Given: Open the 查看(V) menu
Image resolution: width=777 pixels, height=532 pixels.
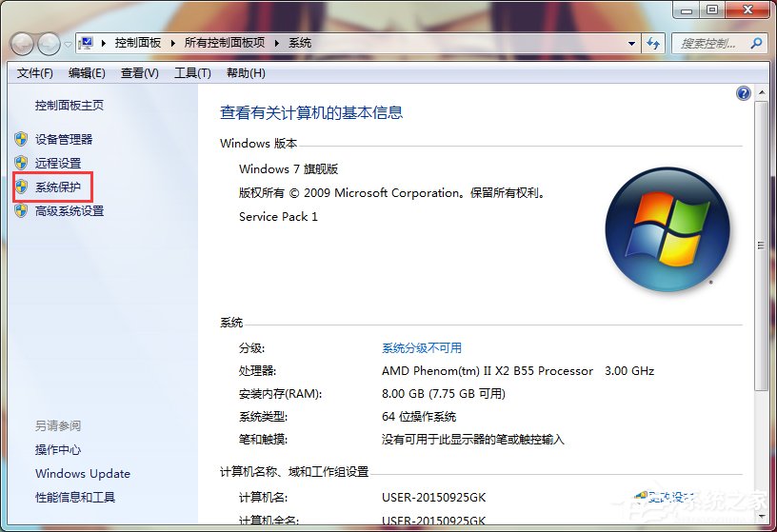Looking at the screenshot, I should pyautogui.click(x=139, y=73).
